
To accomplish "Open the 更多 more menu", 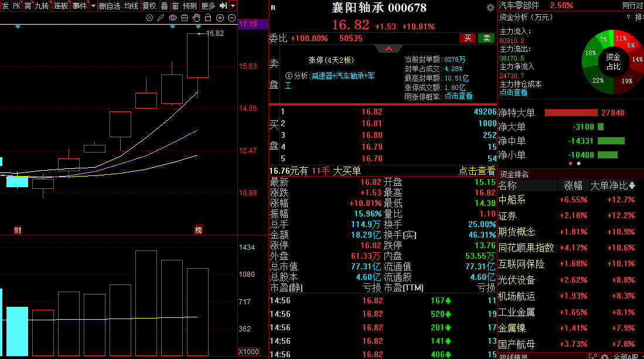I will click(x=208, y=6).
